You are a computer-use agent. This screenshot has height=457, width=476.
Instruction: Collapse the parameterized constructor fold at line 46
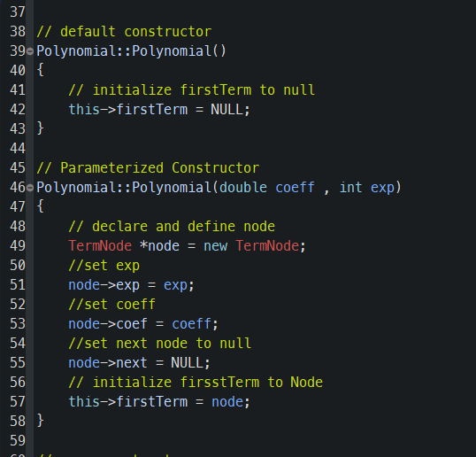pyautogui.click(x=30, y=188)
